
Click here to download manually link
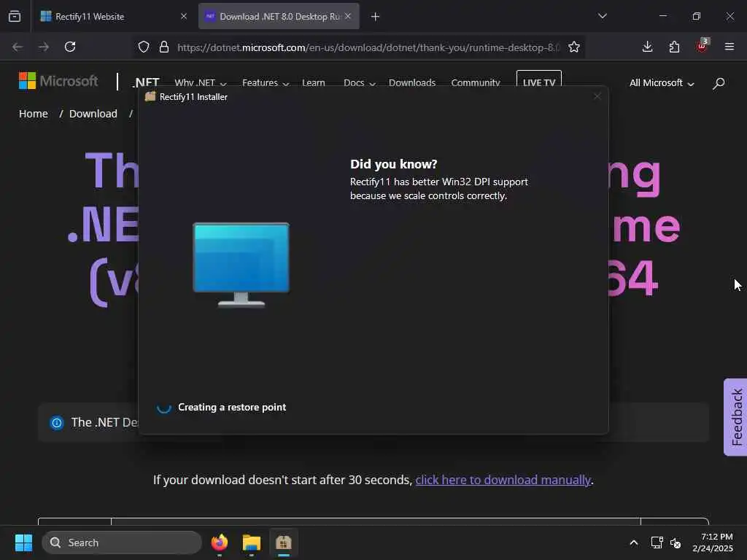pyautogui.click(x=503, y=480)
